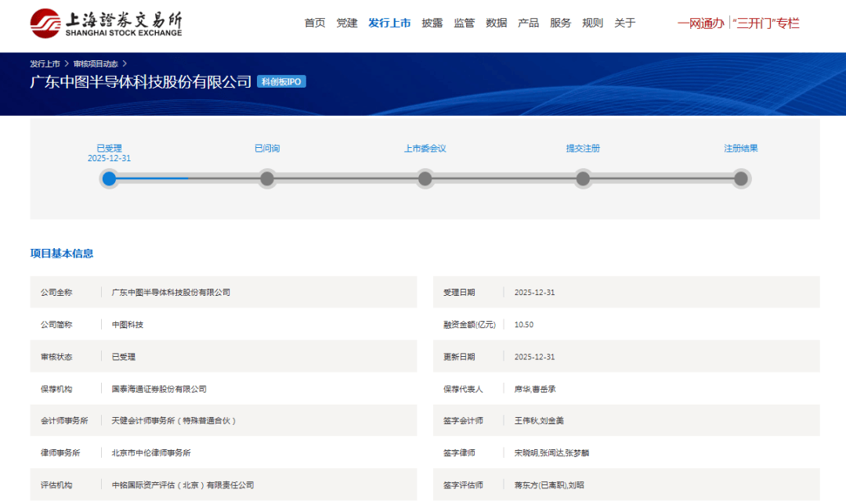The image size is (846, 504).
Task: Select the 发行上市 navigation tab
Action: click(389, 23)
